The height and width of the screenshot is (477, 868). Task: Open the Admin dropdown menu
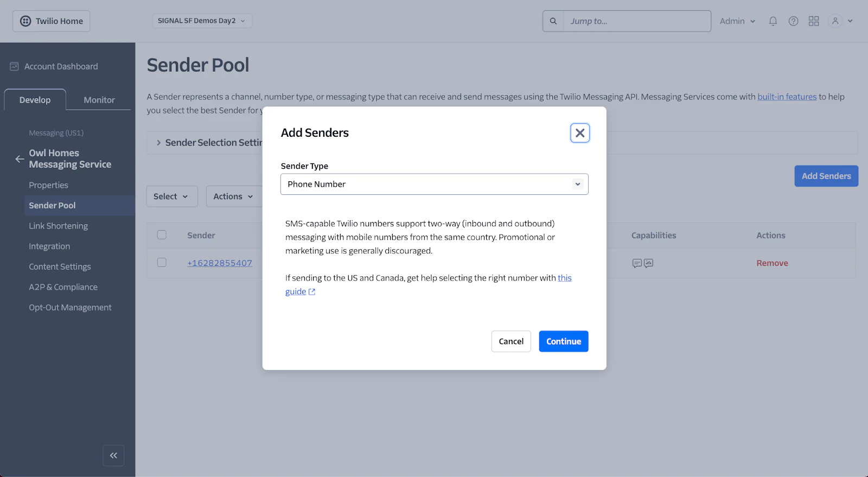point(737,21)
